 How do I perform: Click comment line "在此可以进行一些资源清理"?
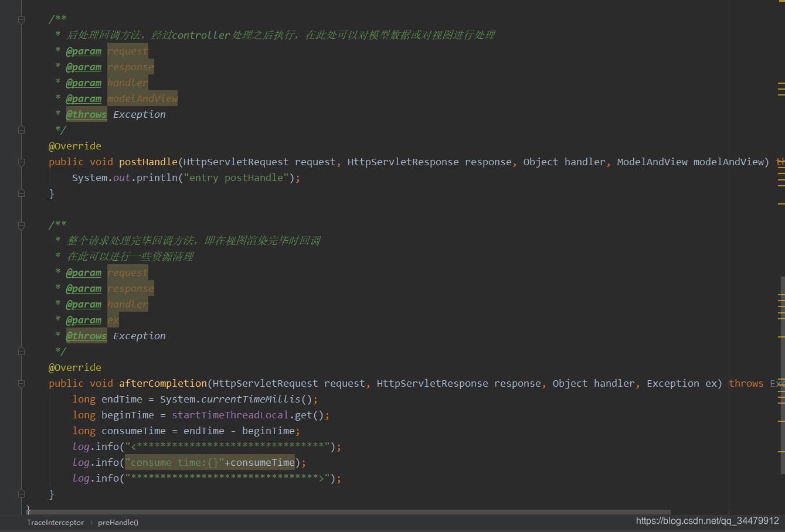(x=130, y=257)
